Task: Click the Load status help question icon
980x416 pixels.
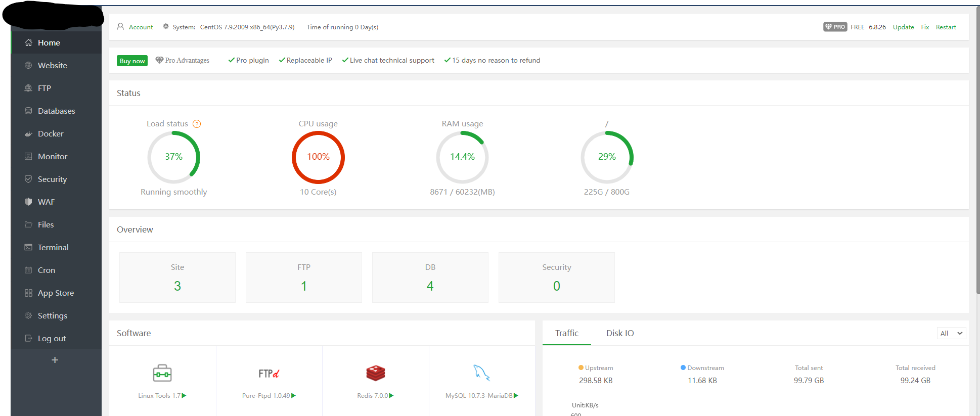Action: (x=197, y=124)
